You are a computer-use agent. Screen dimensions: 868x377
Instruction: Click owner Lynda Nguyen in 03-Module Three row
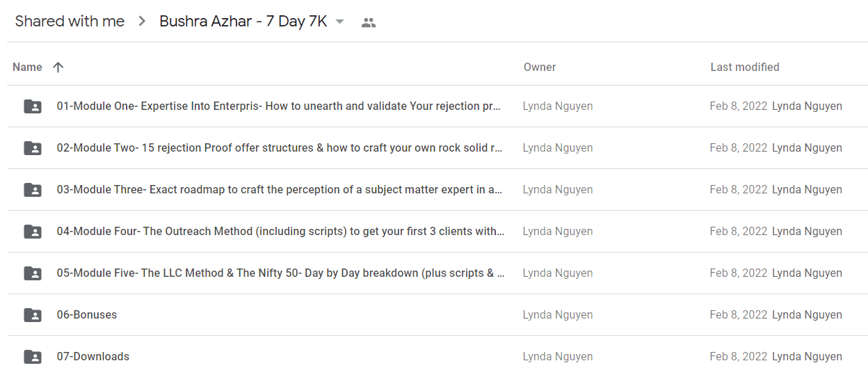tap(558, 190)
